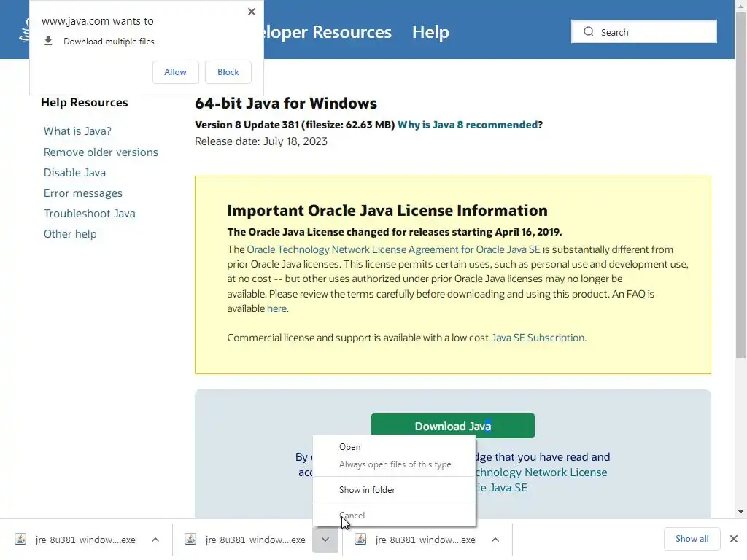Choose Open in download context menu
This screenshot has width=747, height=560.
coord(394,447)
